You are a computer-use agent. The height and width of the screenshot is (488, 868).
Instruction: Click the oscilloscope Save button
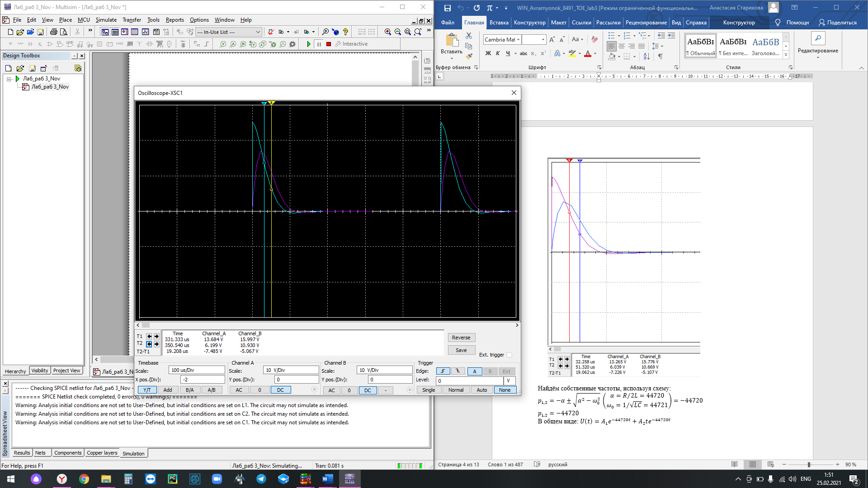pyautogui.click(x=461, y=350)
